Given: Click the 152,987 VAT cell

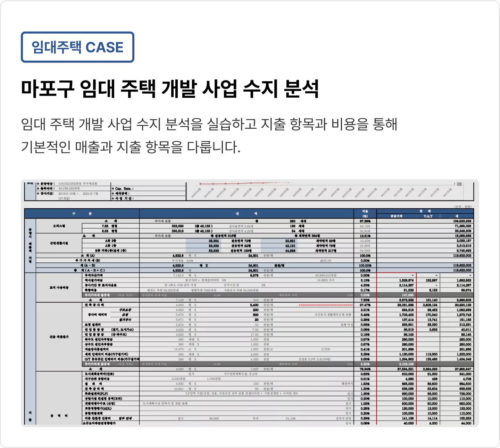Looking at the screenshot, I should click(x=431, y=280).
